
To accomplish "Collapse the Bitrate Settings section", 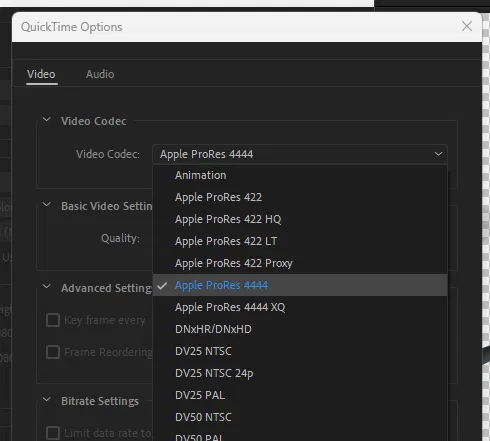I will click(x=47, y=399).
